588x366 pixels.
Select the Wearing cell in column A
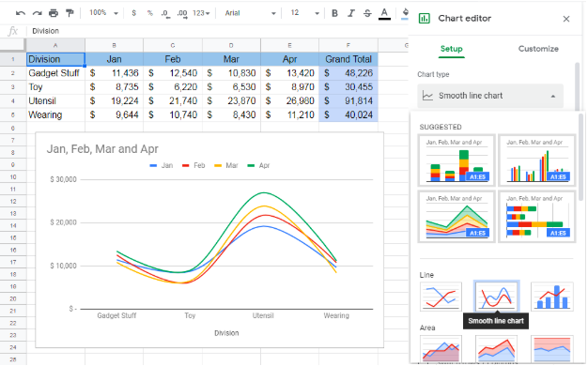[55, 115]
